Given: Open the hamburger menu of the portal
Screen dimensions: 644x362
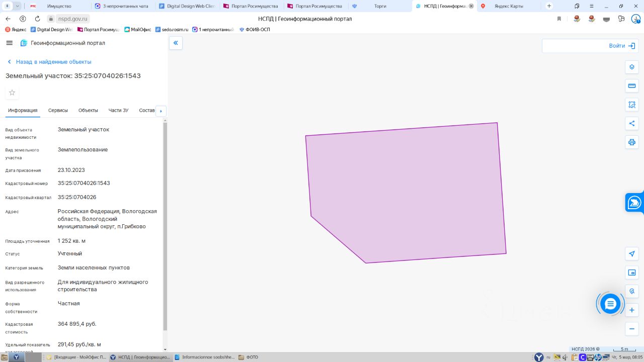Looking at the screenshot, I should [9, 43].
